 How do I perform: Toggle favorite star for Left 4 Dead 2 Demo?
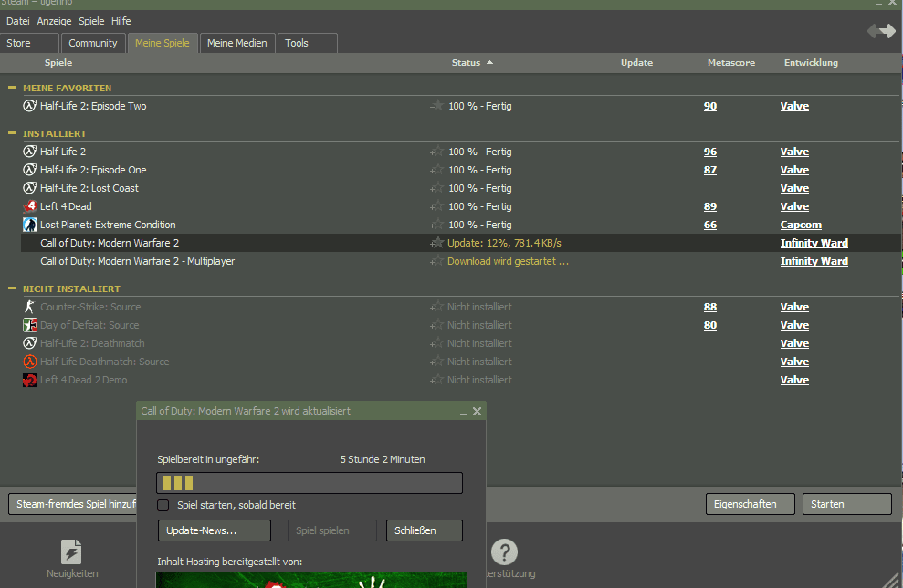[437, 380]
